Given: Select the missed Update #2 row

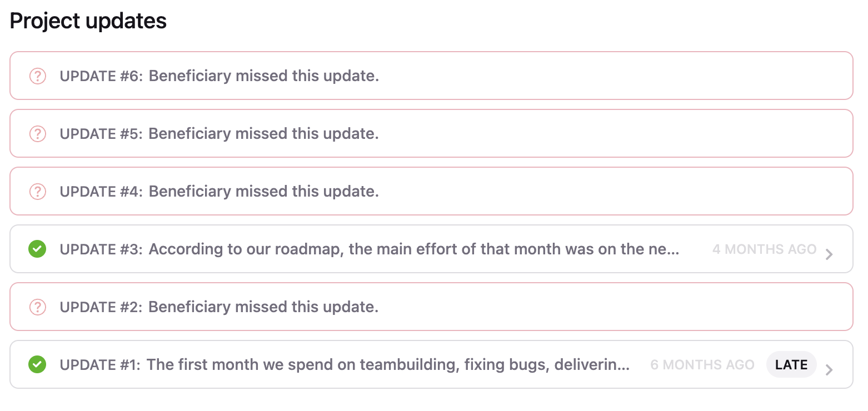Looking at the screenshot, I should (431, 307).
